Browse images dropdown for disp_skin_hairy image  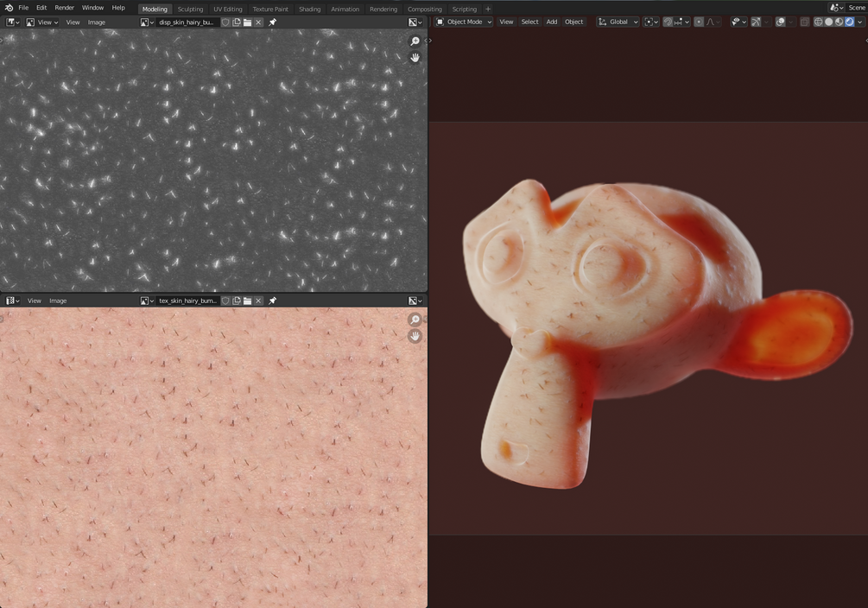click(x=147, y=22)
